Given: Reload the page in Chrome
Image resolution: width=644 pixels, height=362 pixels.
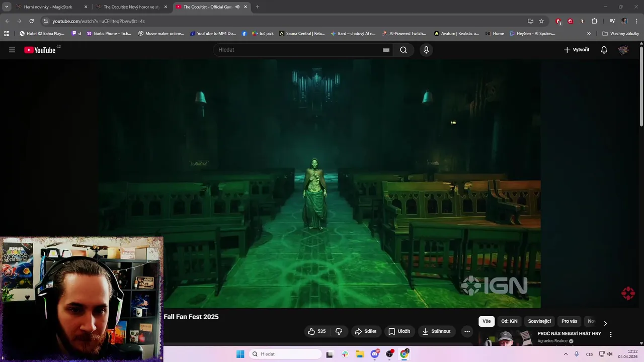Looking at the screenshot, I should coord(31,21).
